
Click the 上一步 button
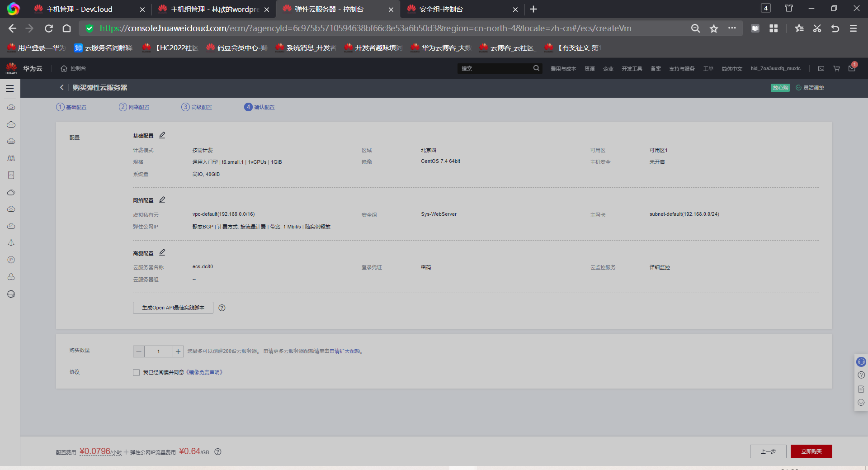click(x=768, y=451)
